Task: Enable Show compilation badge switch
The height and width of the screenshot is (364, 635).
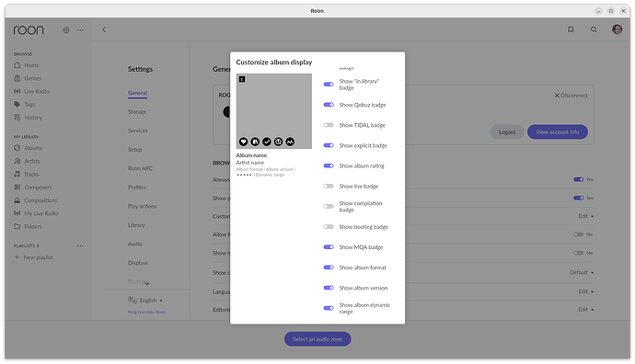Action: [329, 207]
